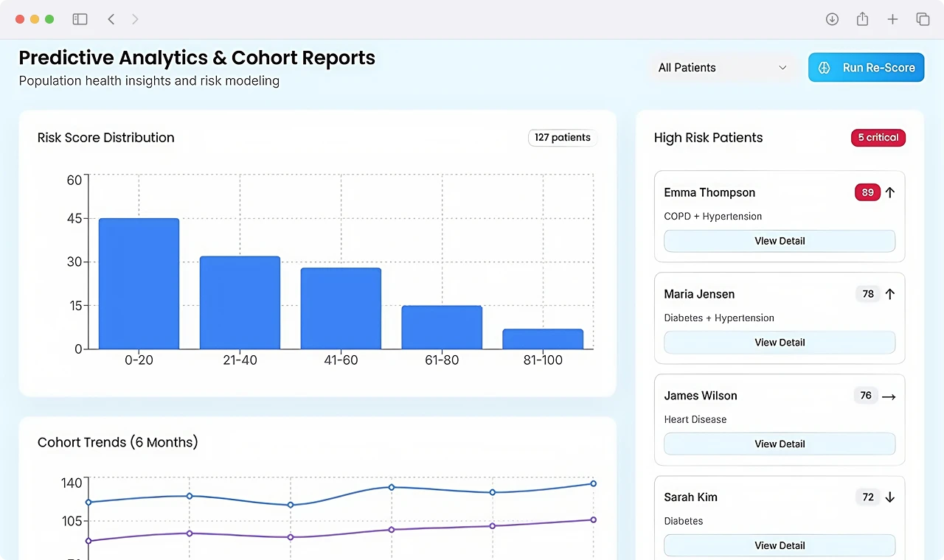
Task: Click Sarah Kim's downward trend arrow
Action: point(890,497)
